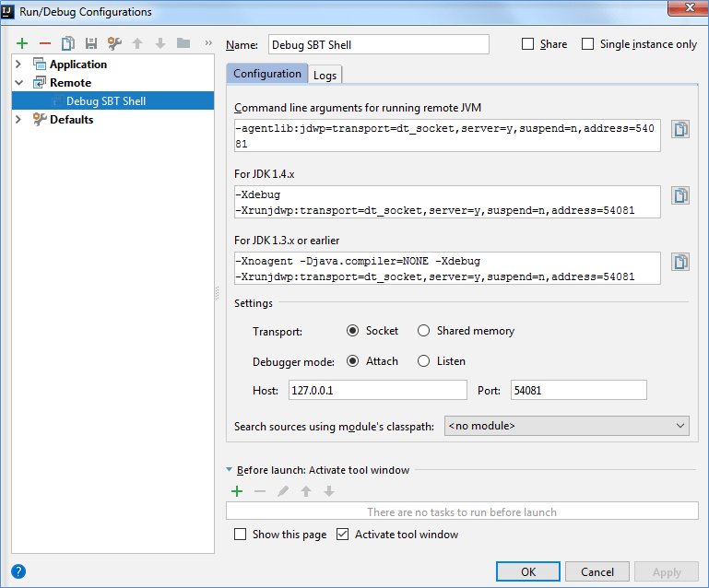This screenshot has width=709, height=588.
Task: Click into the Name field
Action: 379,44
